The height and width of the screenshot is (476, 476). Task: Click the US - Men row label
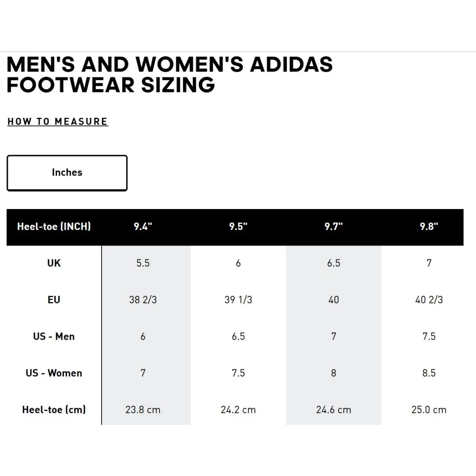(54, 336)
